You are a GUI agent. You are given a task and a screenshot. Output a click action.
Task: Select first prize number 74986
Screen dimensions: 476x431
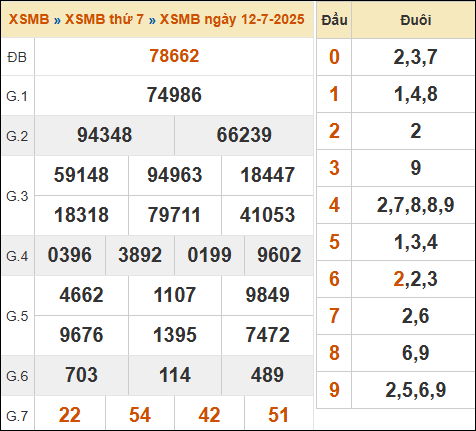pyautogui.click(x=174, y=95)
